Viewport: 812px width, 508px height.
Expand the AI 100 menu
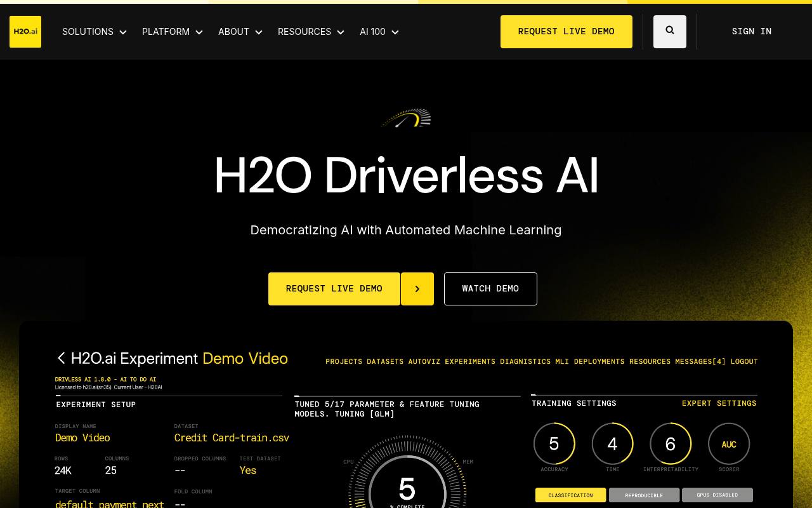click(x=379, y=32)
